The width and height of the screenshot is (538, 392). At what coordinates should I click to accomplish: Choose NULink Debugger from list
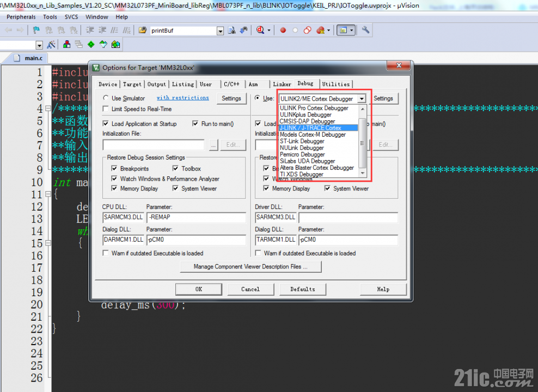pyautogui.click(x=319, y=148)
